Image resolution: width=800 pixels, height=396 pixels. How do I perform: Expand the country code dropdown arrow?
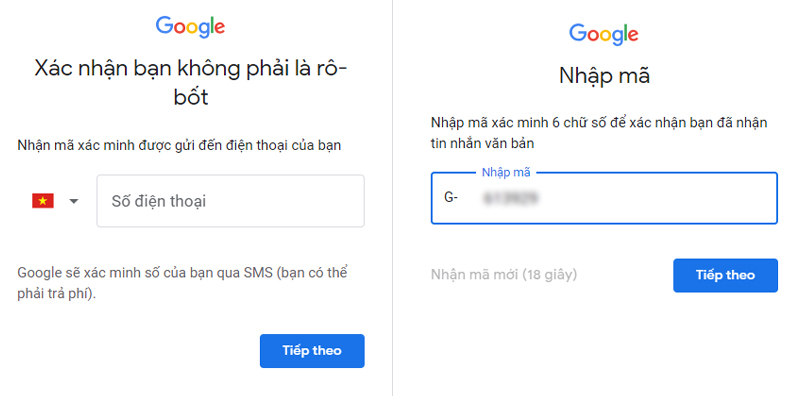[x=74, y=201]
